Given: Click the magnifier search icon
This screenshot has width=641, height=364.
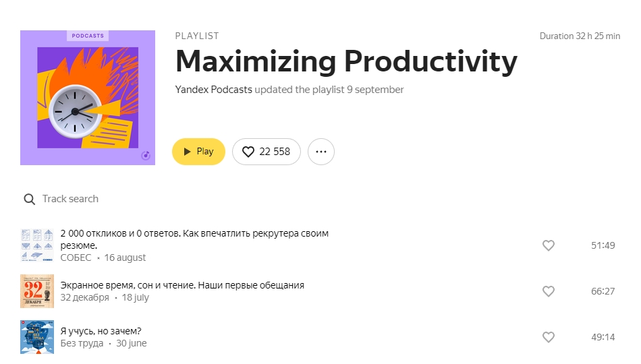Looking at the screenshot, I should (30, 199).
